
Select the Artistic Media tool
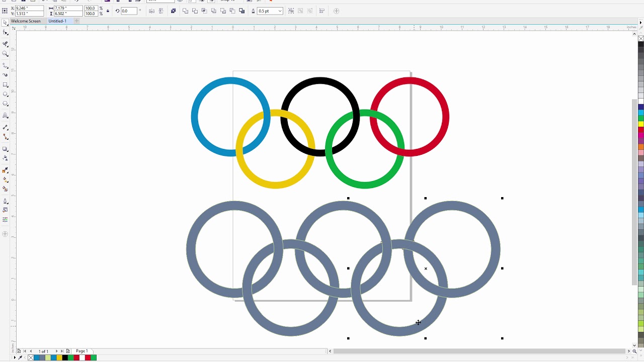[6, 75]
